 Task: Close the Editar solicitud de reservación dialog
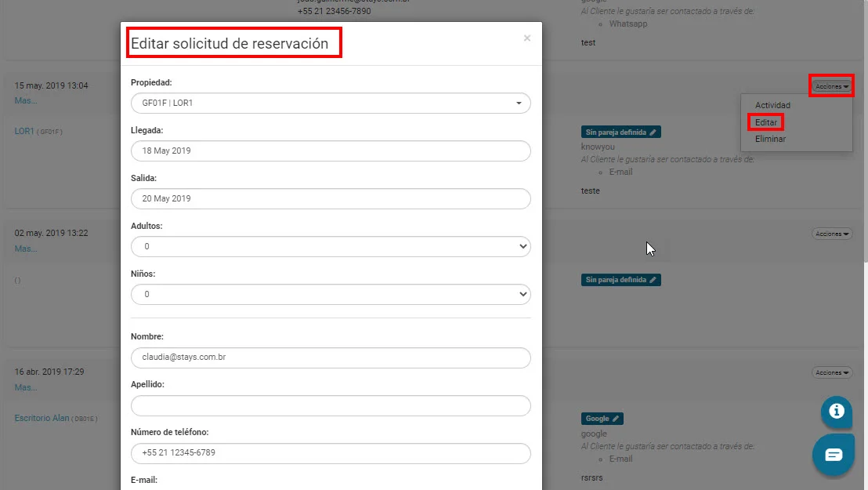click(x=527, y=38)
